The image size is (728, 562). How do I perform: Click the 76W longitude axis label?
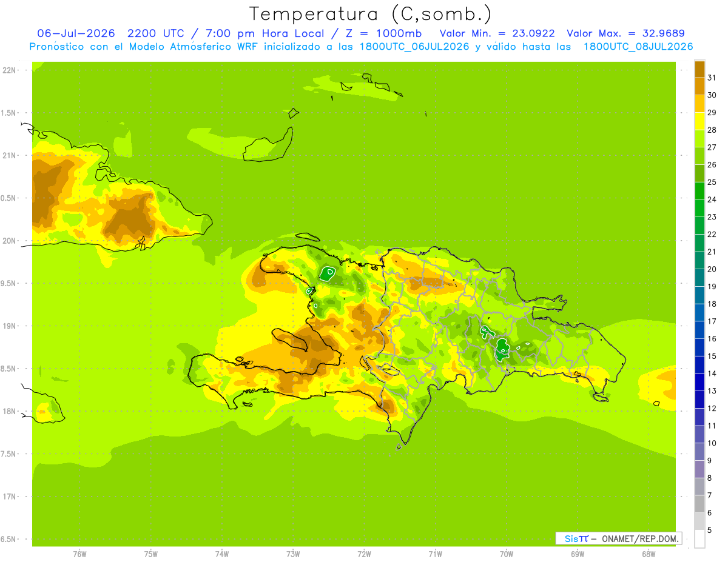click(79, 554)
